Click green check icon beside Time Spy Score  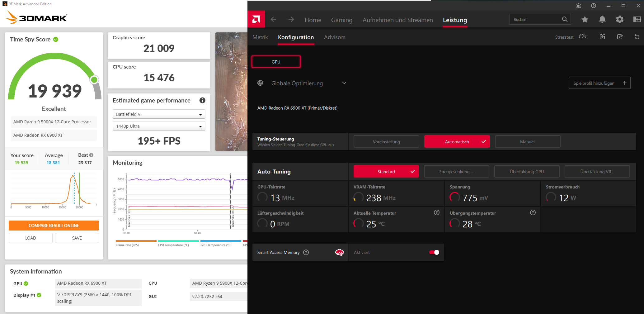[56, 39]
